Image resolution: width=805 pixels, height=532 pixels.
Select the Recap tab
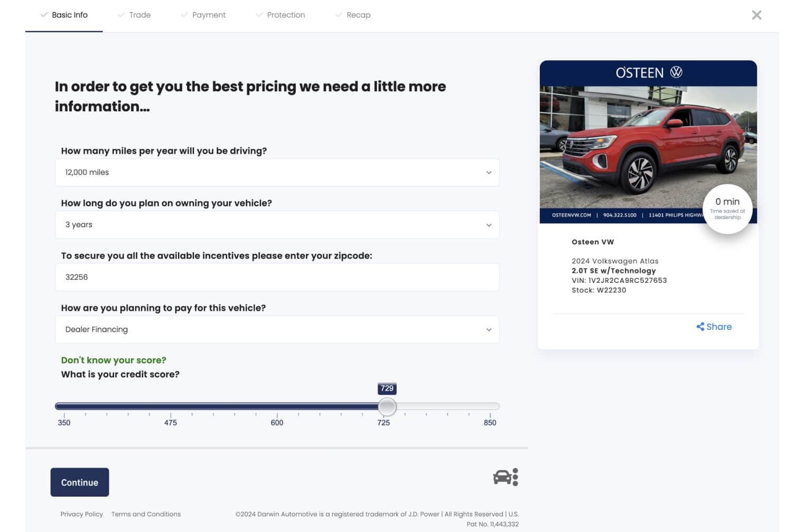pyautogui.click(x=353, y=15)
